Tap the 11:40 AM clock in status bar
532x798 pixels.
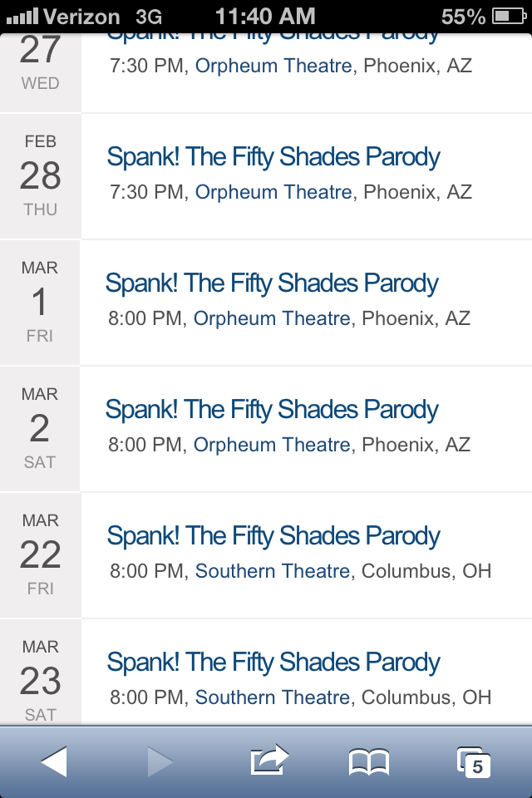(x=265, y=17)
